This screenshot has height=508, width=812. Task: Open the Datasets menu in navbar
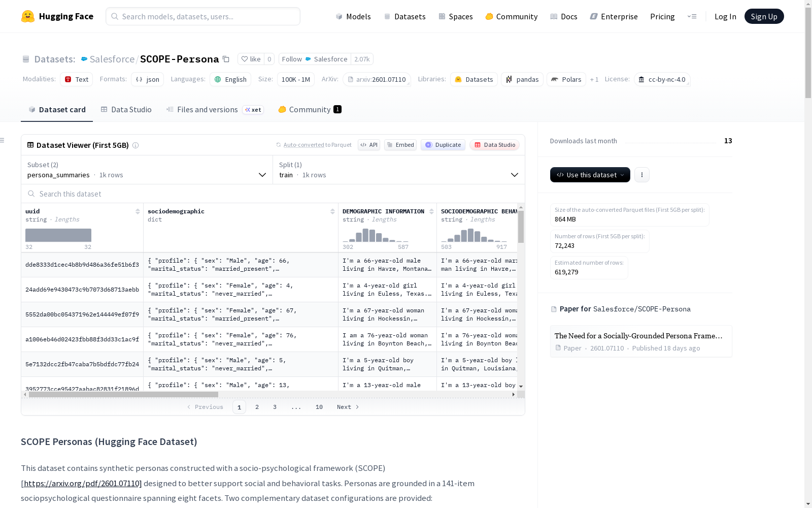[x=404, y=16]
